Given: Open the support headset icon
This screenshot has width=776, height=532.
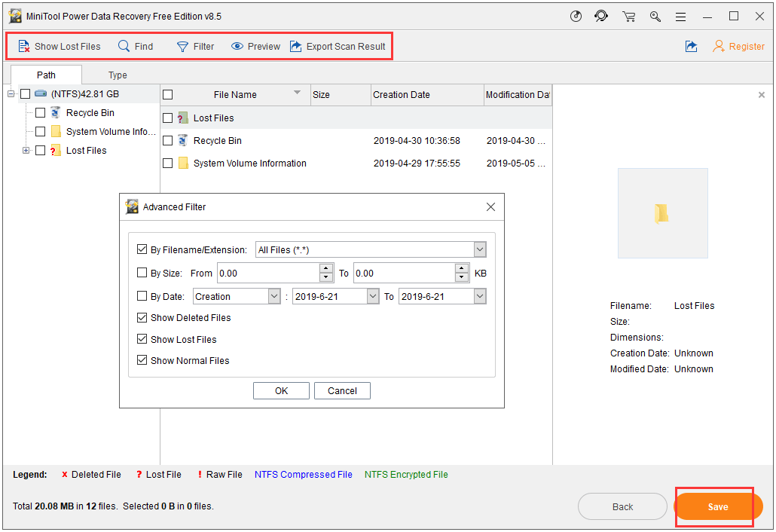Looking at the screenshot, I should pos(601,17).
